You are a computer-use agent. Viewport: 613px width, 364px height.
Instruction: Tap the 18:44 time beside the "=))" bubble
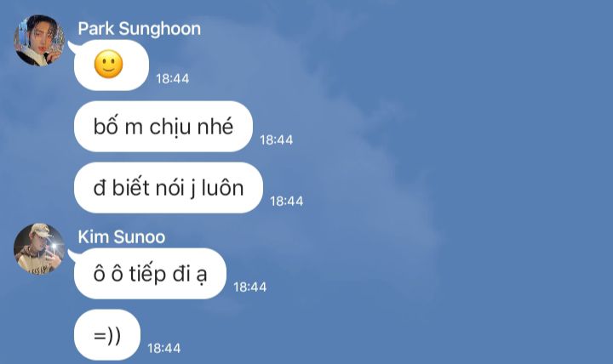coord(163,349)
